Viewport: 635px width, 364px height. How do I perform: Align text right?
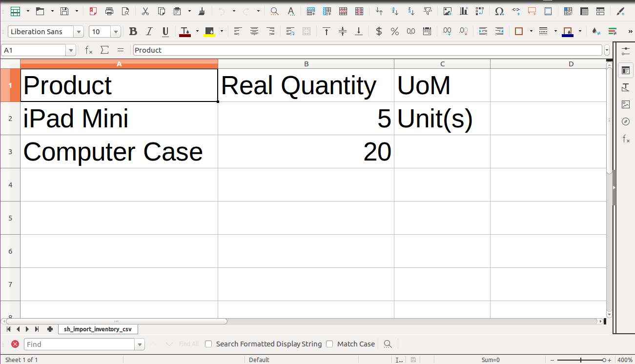pyautogui.click(x=270, y=32)
